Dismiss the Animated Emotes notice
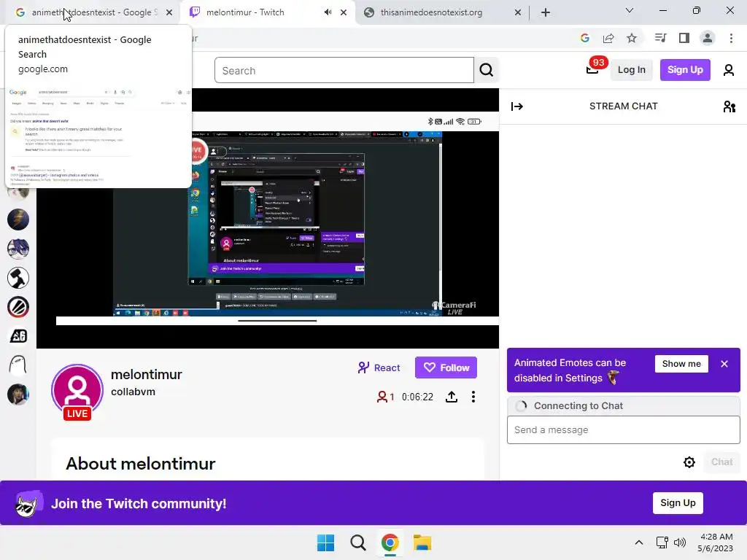Image resolution: width=747 pixels, height=560 pixels. click(x=724, y=364)
